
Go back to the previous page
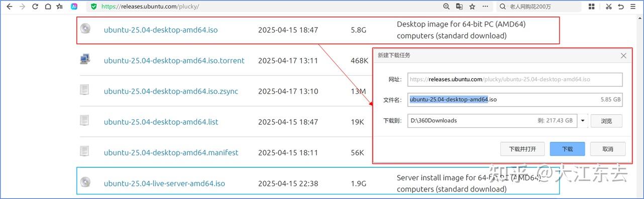click(9, 7)
